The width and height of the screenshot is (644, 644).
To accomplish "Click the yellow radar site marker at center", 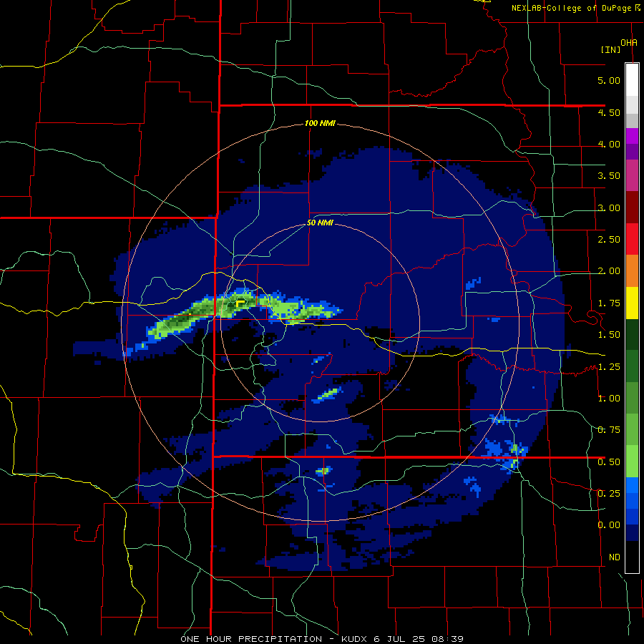I will 240,303.
